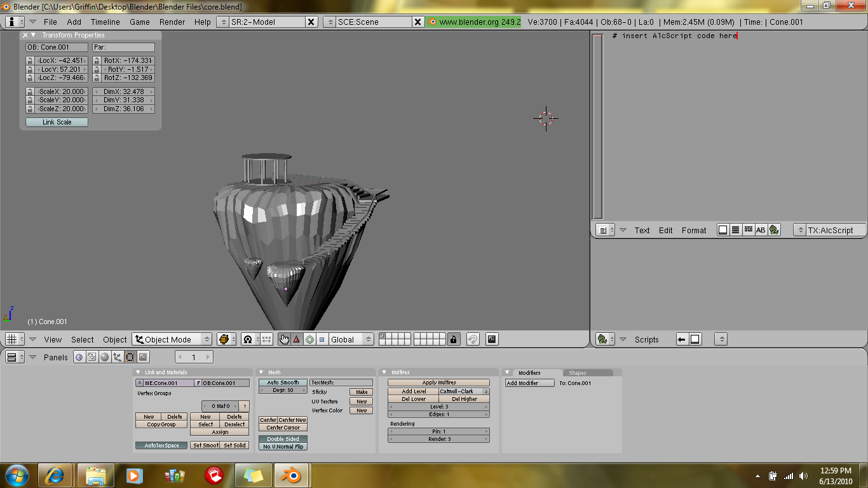868x488 pixels.
Task: Open the SCE:Scene selector dropdown
Action: coord(328,22)
